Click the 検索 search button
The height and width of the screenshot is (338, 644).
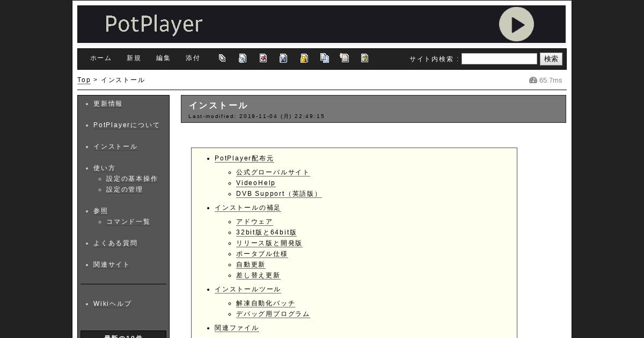pyautogui.click(x=551, y=58)
